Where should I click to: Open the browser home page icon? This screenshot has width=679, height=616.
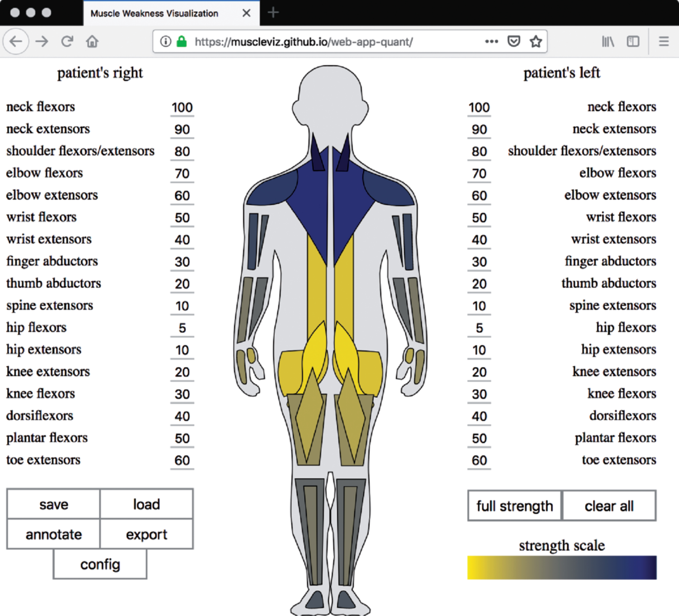pos(92,42)
